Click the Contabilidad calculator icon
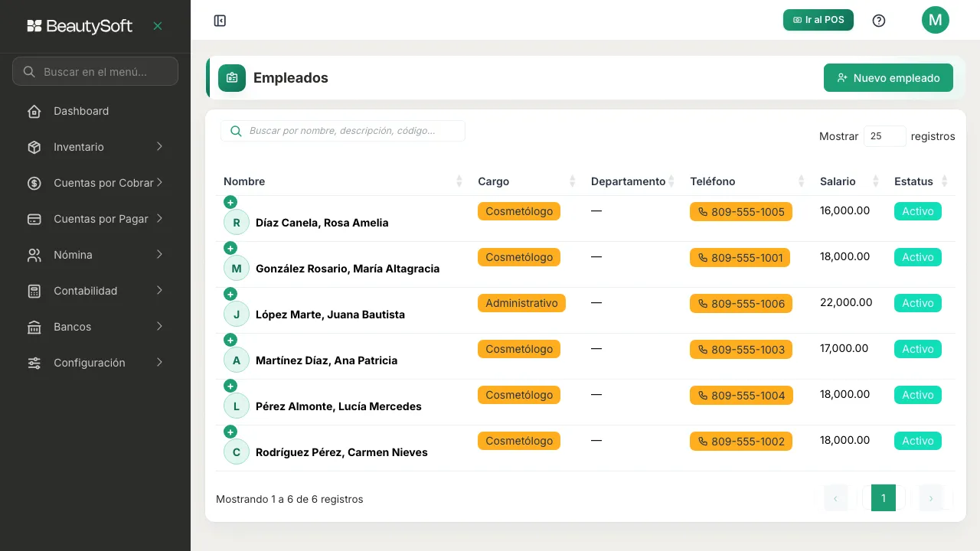The image size is (980, 551). 34,291
